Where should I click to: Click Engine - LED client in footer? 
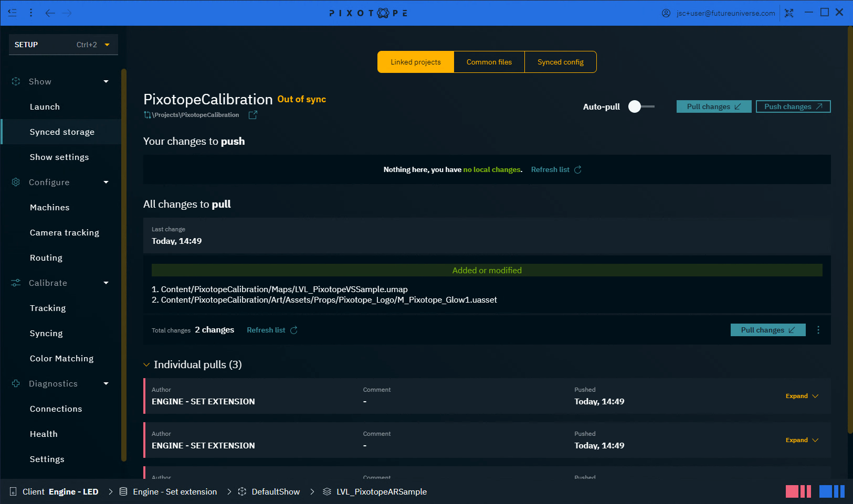coord(73,491)
